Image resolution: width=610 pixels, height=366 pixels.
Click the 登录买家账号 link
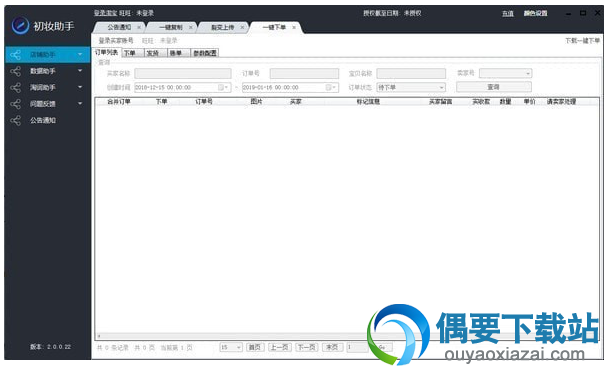[x=116, y=40]
